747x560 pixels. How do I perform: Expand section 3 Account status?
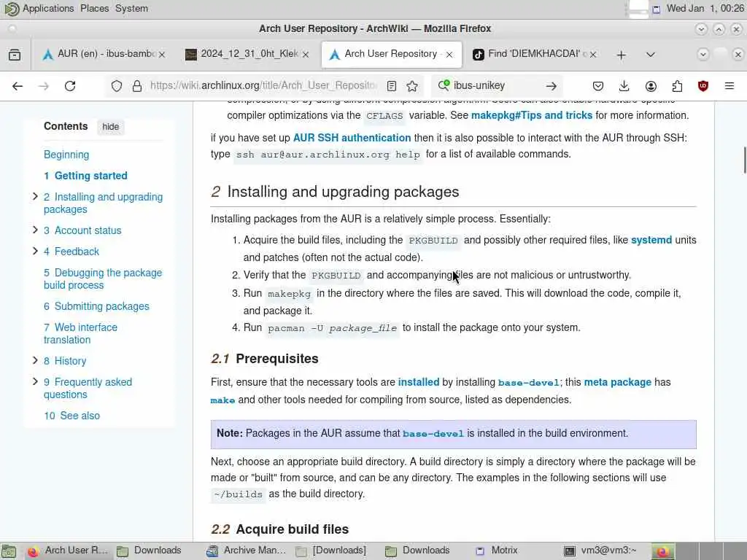coord(35,230)
